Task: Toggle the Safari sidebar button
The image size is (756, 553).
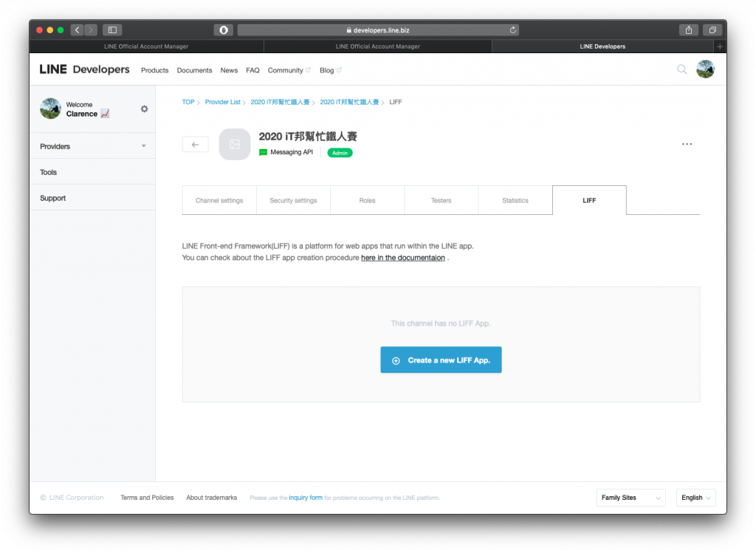Action: tap(112, 30)
